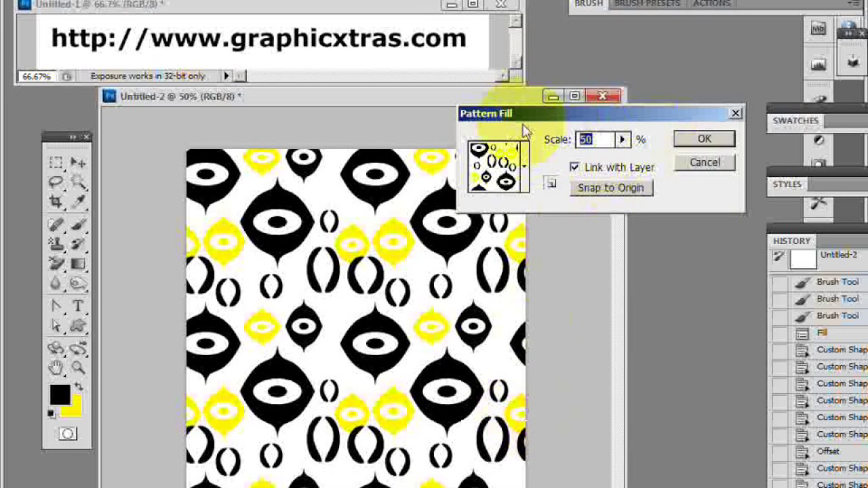Select the Offset history state
868x488 pixels.
coord(829,451)
